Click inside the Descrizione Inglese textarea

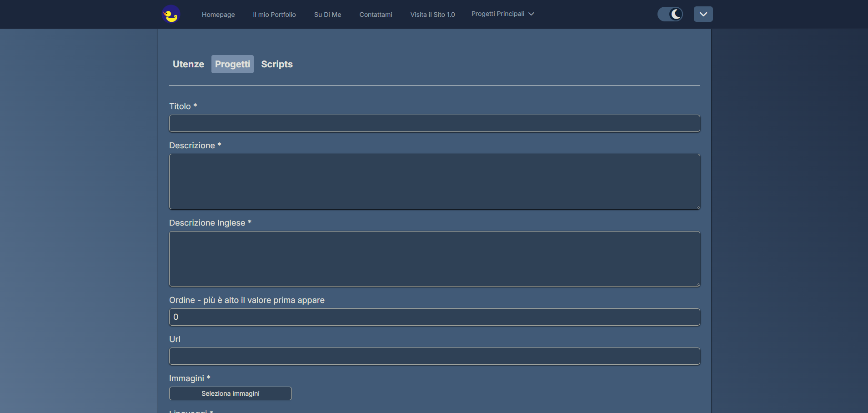click(x=435, y=259)
